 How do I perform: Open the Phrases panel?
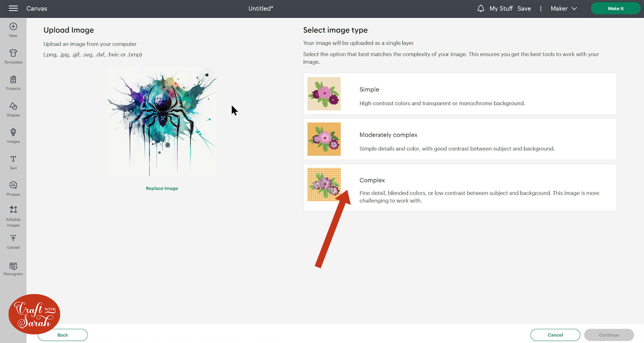point(13,188)
